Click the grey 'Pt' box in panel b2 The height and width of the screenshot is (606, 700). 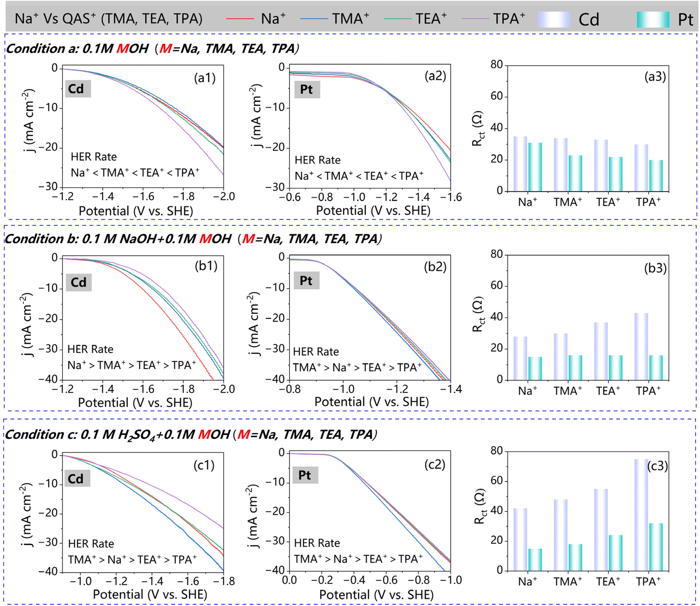pos(306,281)
